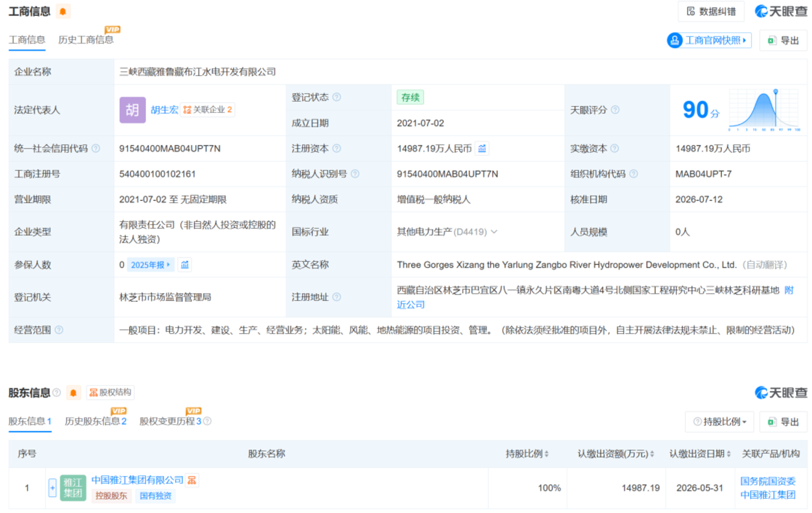Screen dimensions: 812x513
Task: Open 历史股东信息 2 tab
Action: (x=95, y=421)
